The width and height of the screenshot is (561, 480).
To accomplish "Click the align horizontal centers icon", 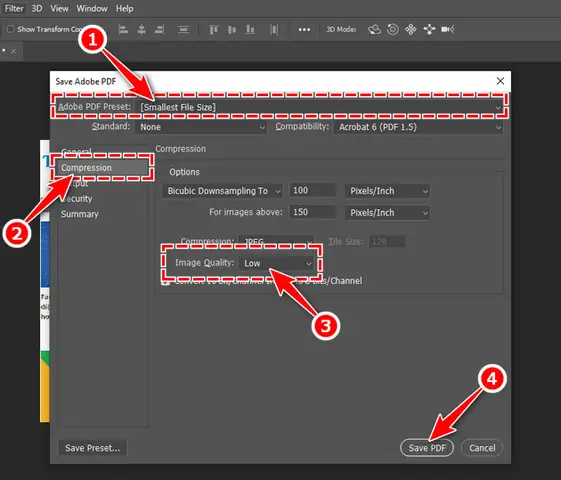I will 142,29.
